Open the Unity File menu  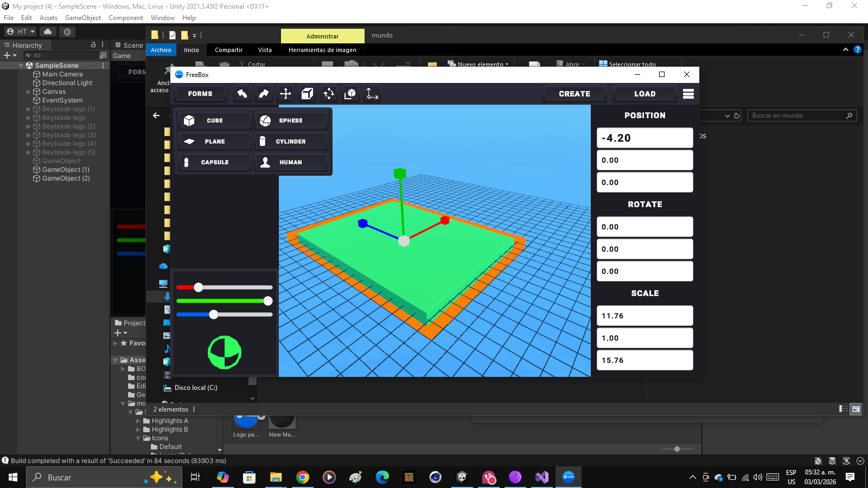pos(9,18)
